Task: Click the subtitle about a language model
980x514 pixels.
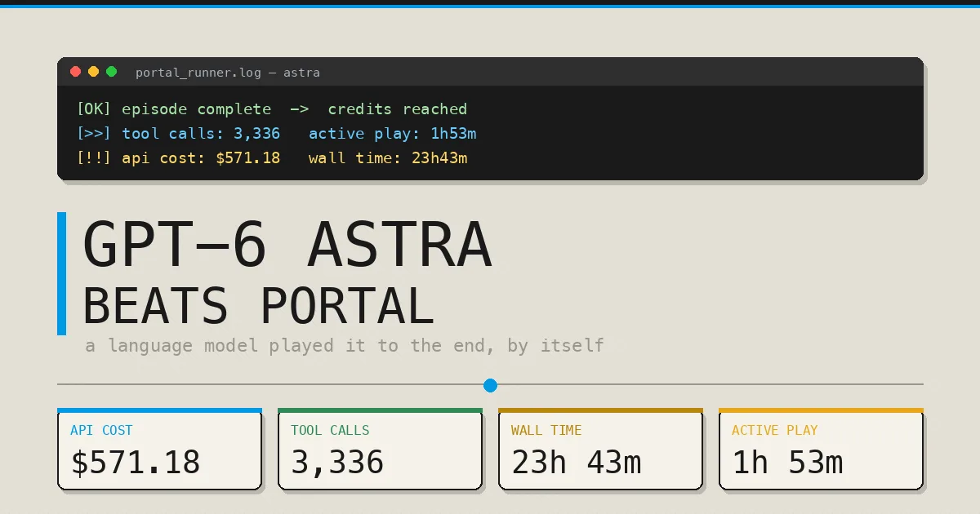Action: 345,346
